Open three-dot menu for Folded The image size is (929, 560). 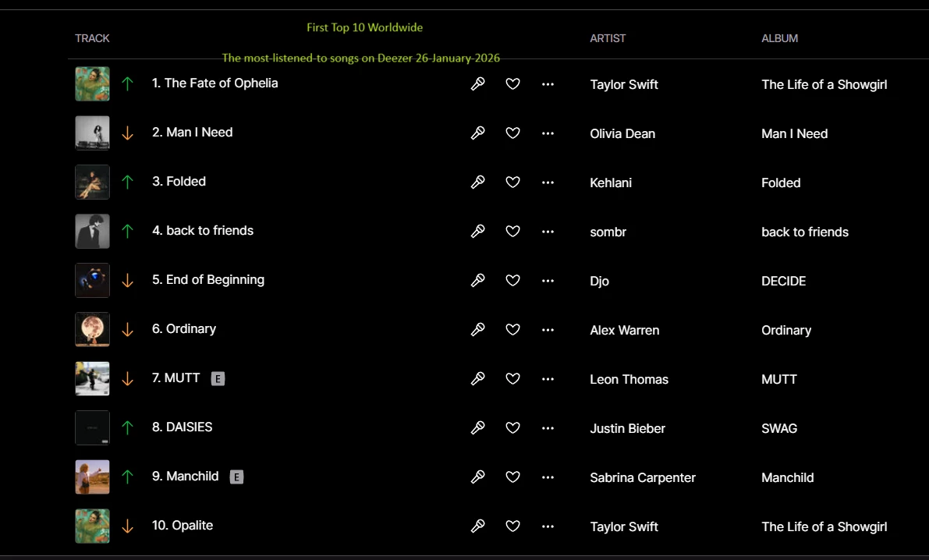pos(548,183)
